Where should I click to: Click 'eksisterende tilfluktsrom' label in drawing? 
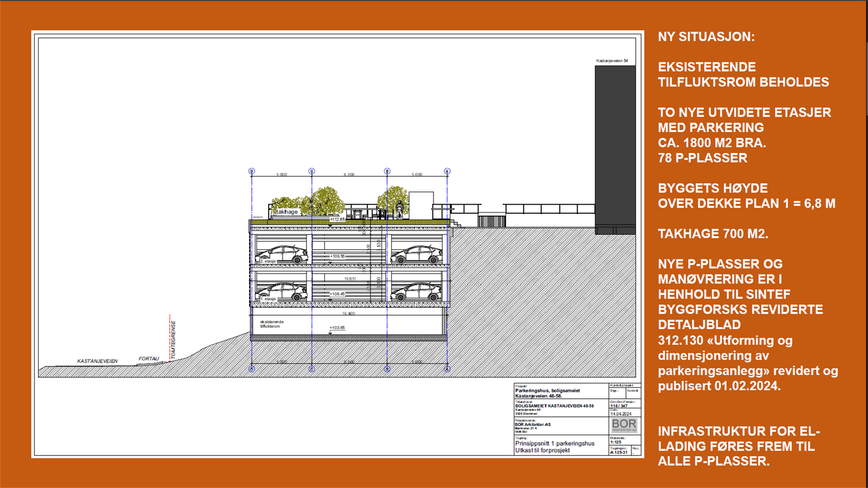[272, 324]
